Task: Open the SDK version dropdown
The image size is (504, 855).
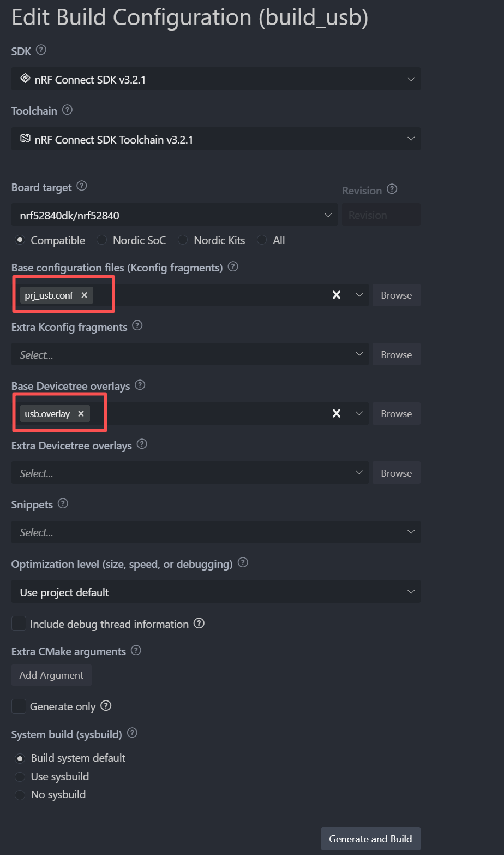Action: coord(215,79)
